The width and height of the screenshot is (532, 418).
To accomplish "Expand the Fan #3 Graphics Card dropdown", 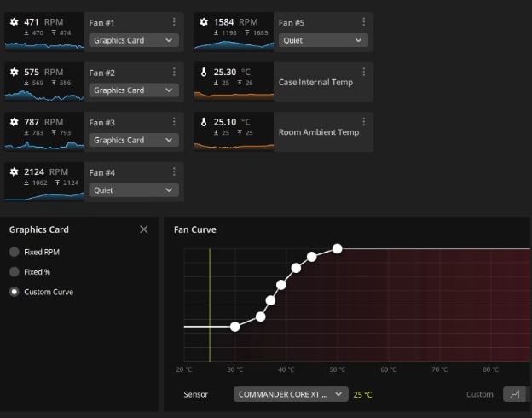I will [x=134, y=140].
